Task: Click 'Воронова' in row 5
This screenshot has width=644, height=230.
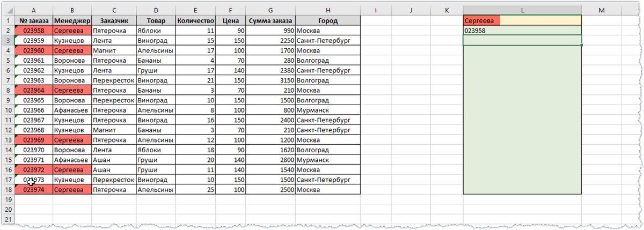Action: coord(72,61)
